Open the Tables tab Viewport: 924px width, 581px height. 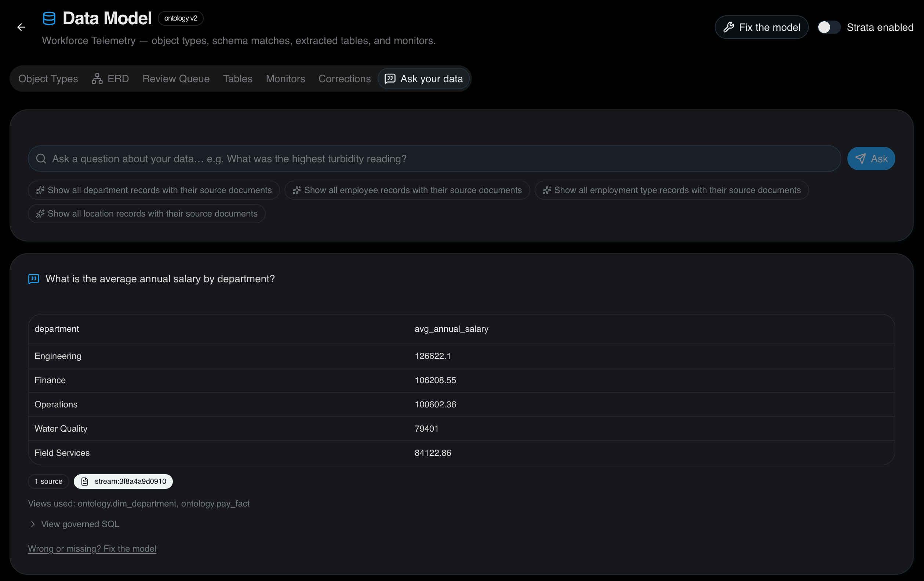click(x=237, y=79)
